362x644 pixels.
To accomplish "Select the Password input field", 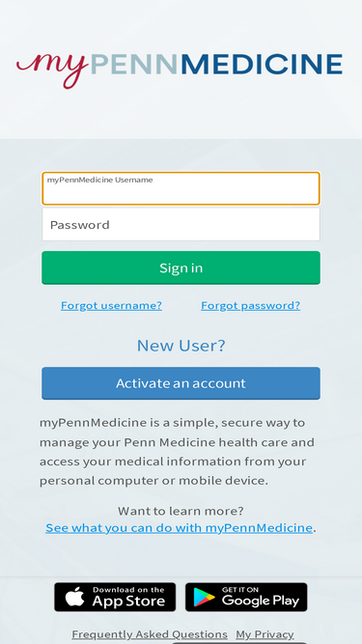I will pos(181,224).
